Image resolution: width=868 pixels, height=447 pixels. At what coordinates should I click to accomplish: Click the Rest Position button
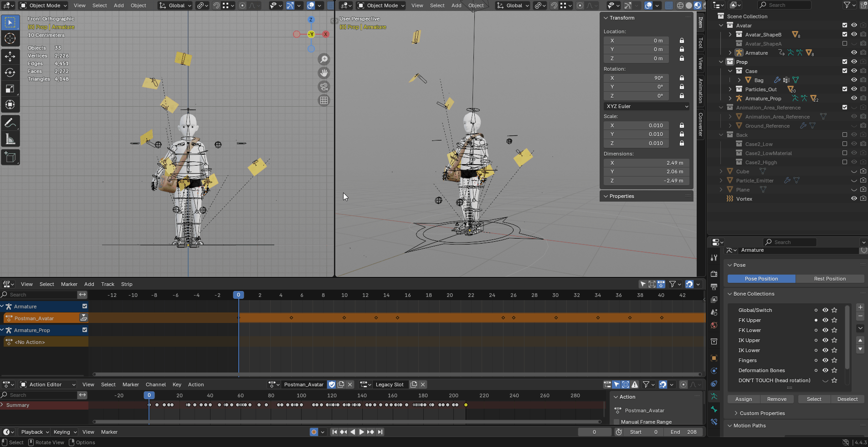[x=829, y=279]
